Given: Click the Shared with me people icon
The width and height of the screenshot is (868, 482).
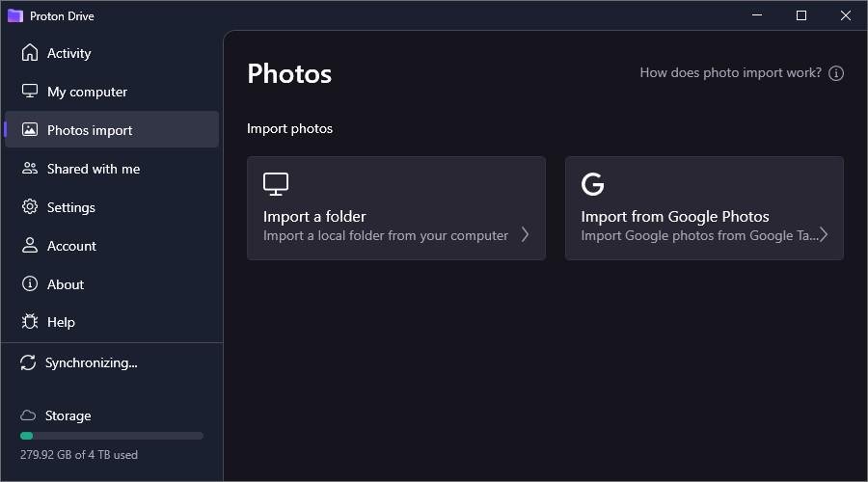Looking at the screenshot, I should 30,169.
